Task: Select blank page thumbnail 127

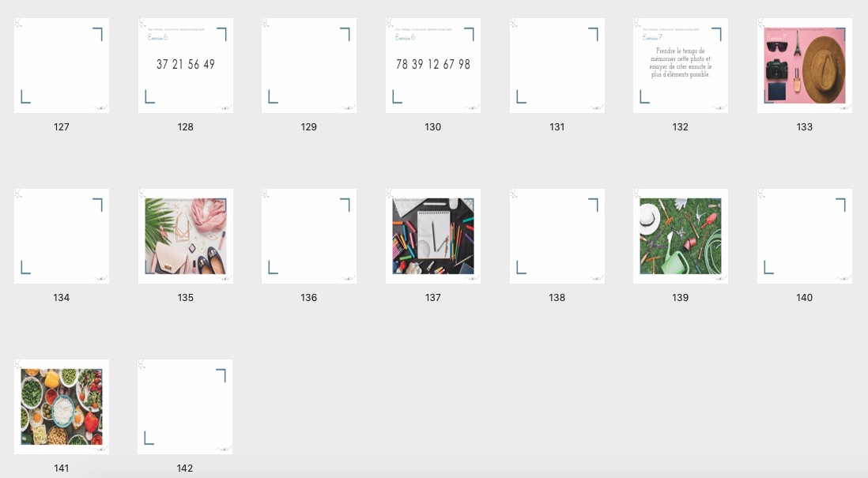Action: 62,66
